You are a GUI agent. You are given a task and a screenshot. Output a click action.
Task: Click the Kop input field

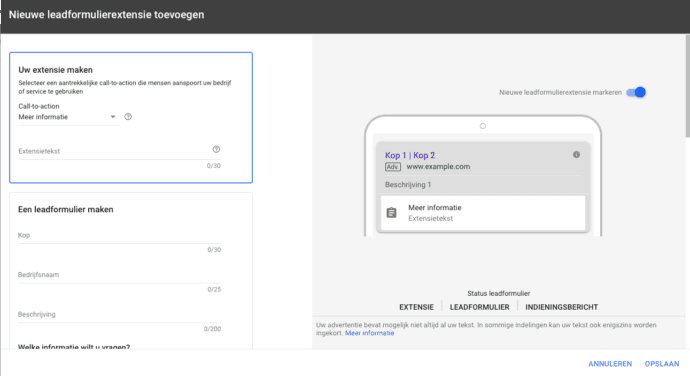click(119, 235)
